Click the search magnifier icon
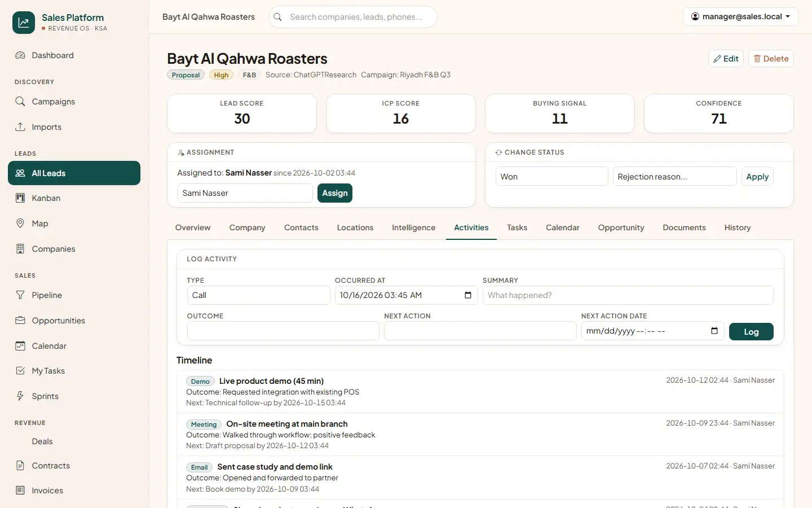812x508 pixels. 277,17
